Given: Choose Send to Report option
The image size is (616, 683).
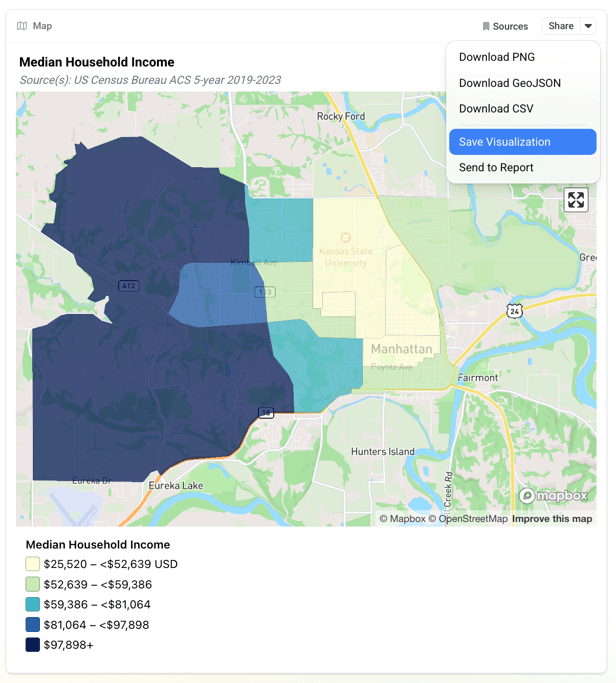Looking at the screenshot, I should tap(496, 168).
